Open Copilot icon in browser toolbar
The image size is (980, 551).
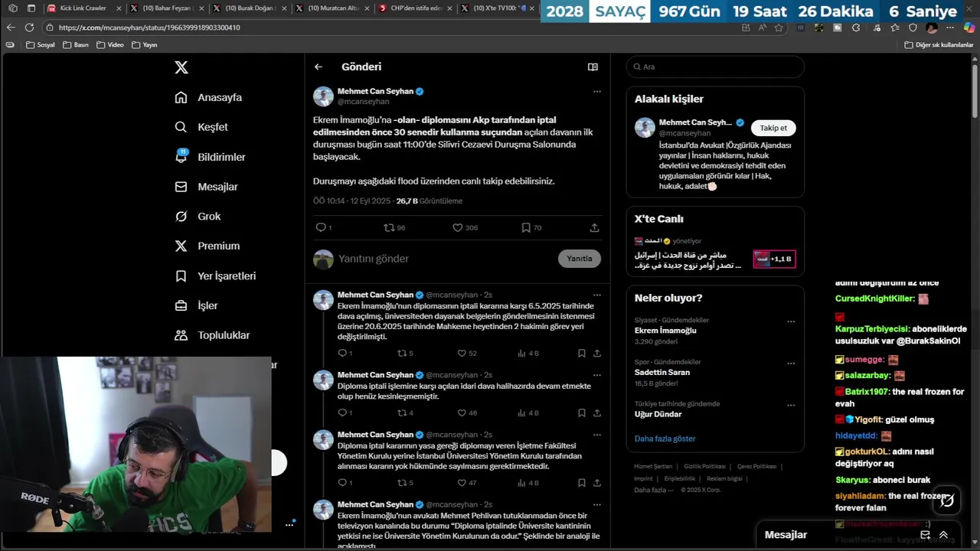[x=969, y=28]
